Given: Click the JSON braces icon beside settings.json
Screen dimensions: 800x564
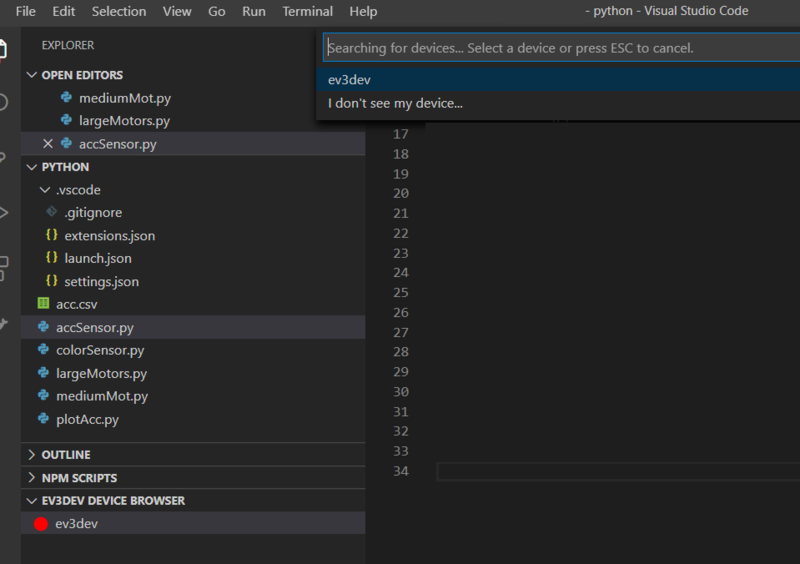Looking at the screenshot, I should point(52,281).
